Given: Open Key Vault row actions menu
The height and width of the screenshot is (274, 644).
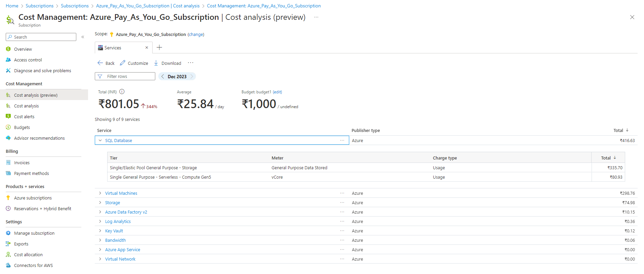Looking at the screenshot, I should coord(342,231).
